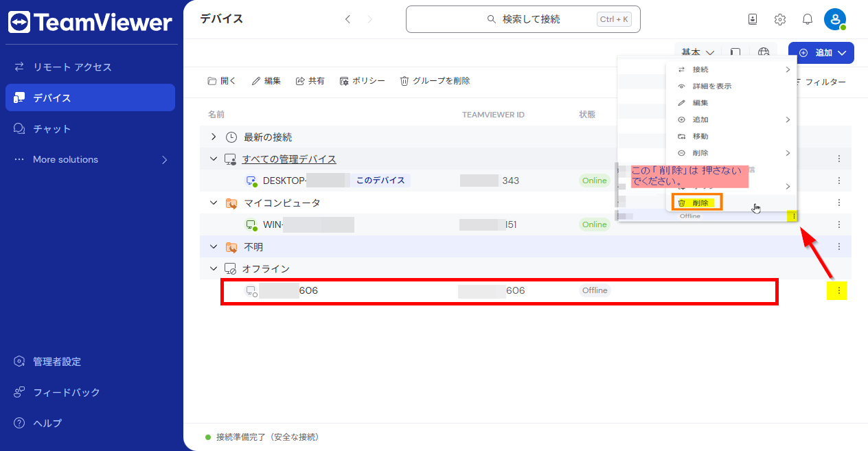Click 開く in the toolbar
Image resolution: width=868 pixels, height=451 pixels.
[222, 81]
